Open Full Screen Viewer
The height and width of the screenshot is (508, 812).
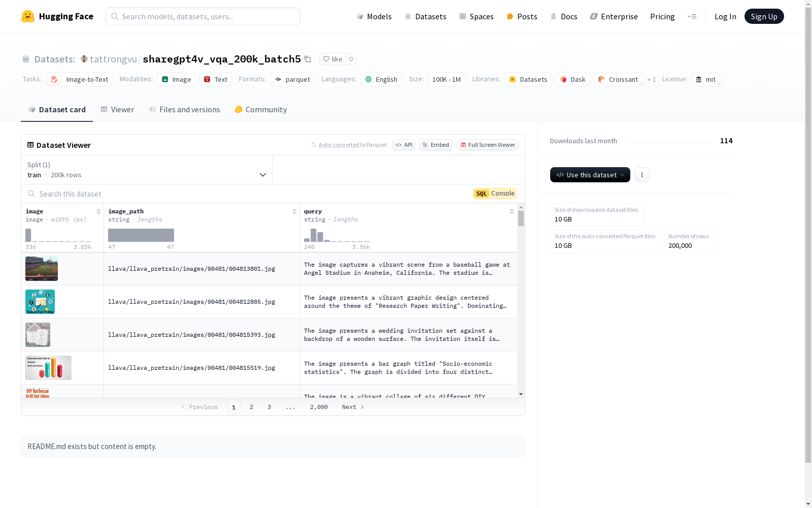tap(488, 145)
